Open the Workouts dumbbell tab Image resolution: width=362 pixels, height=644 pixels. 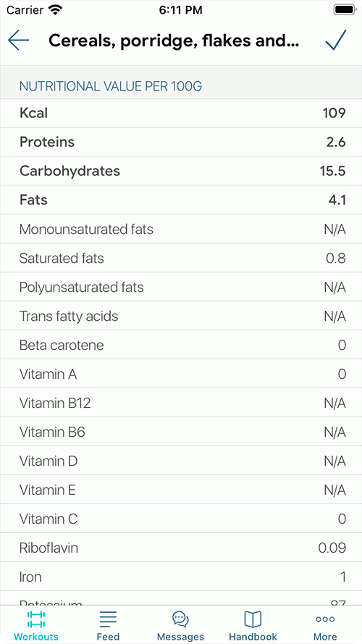click(36, 619)
